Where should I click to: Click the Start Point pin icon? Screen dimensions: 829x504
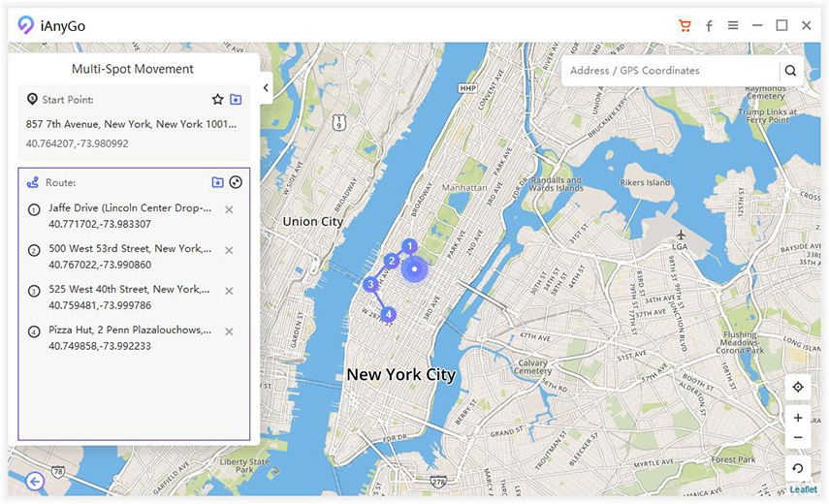32,99
